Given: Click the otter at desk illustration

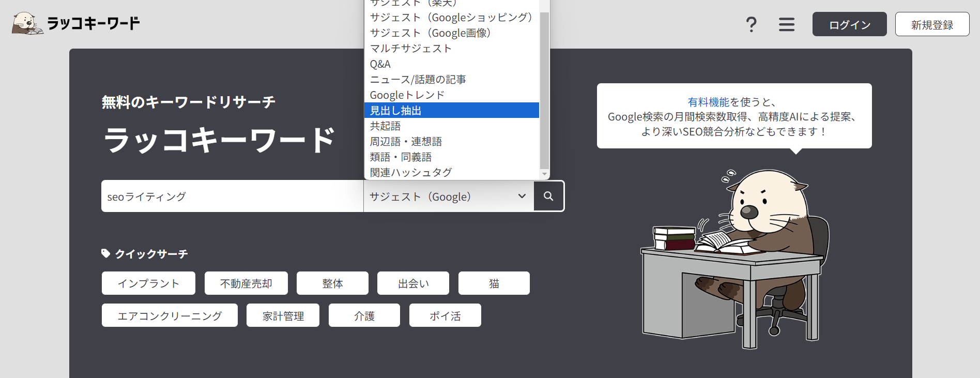Looking at the screenshot, I should [x=735, y=259].
